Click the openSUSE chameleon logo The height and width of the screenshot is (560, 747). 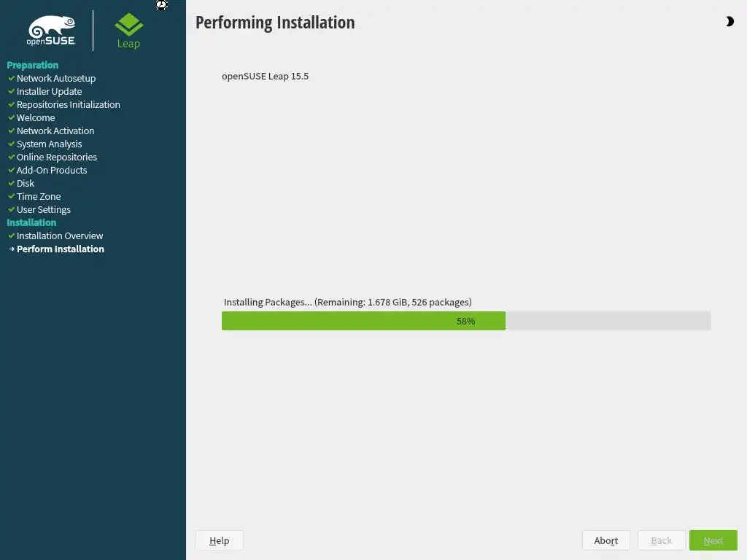(51, 31)
